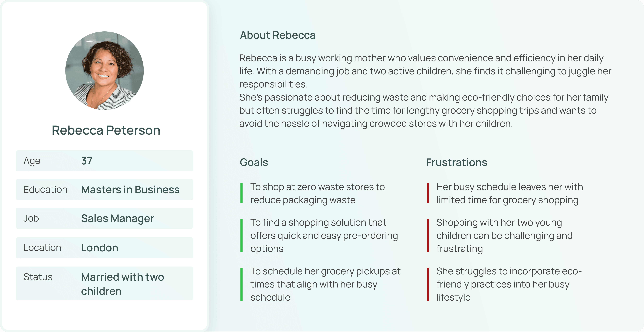Click the About Rebecca heading

[x=277, y=35]
